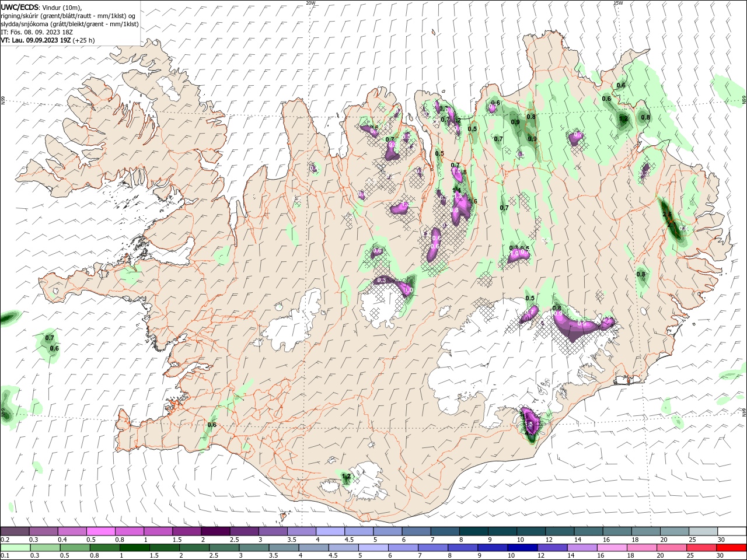Pick the dark purple 2 swatch, upper legend row
This screenshot has height=560, width=747.
tap(215, 531)
